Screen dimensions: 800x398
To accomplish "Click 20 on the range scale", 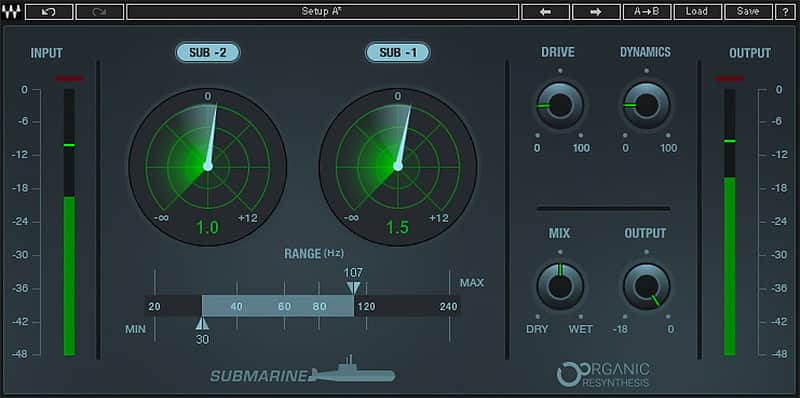I will [x=154, y=307].
